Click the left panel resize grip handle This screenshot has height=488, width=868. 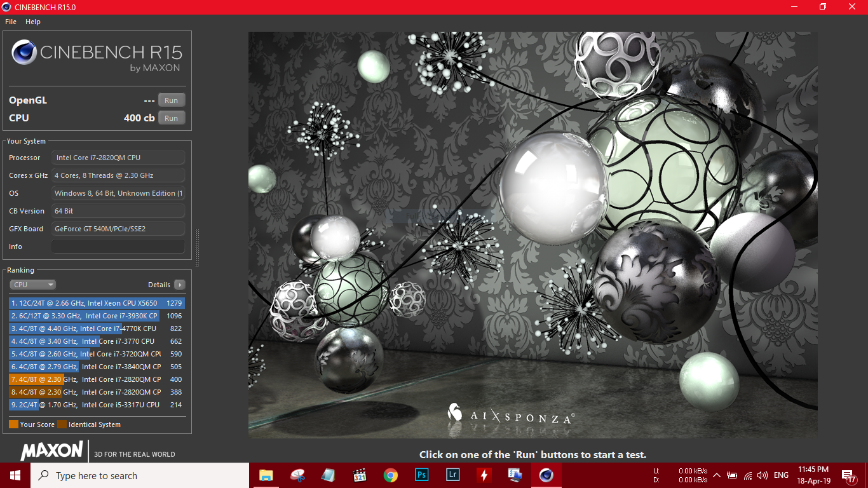tap(197, 248)
